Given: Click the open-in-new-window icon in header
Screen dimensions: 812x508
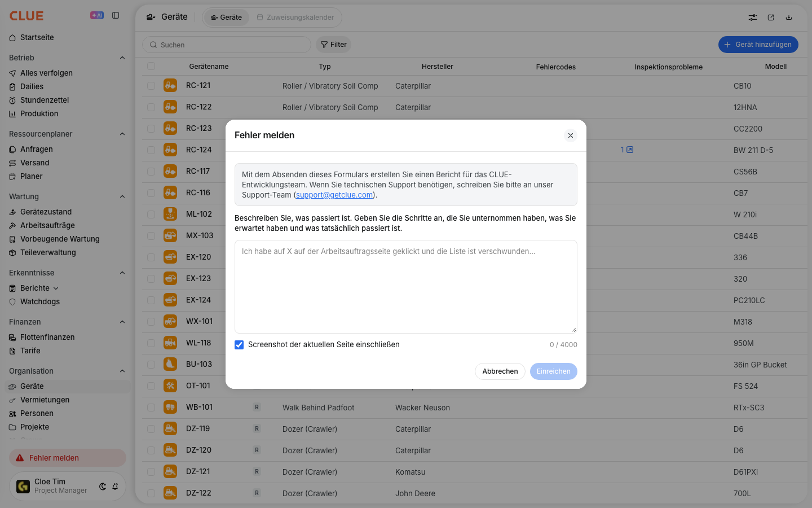Looking at the screenshot, I should [x=771, y=17].
